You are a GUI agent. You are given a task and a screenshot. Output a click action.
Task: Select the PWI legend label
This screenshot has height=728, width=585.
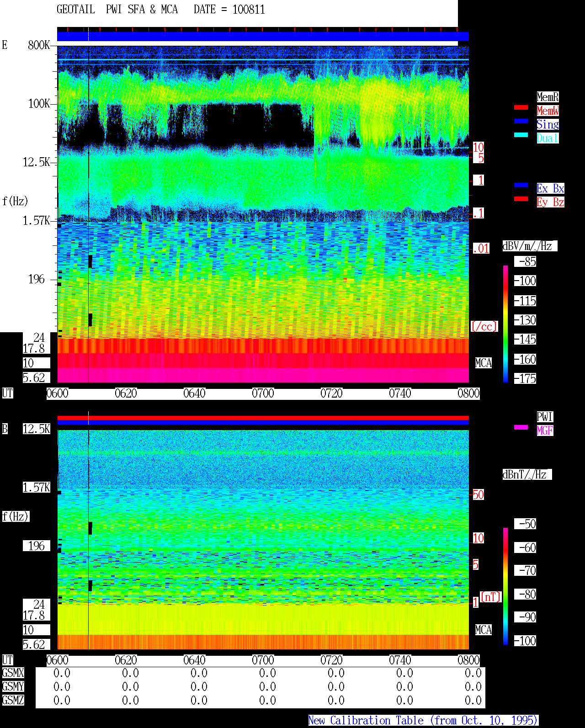545,417
